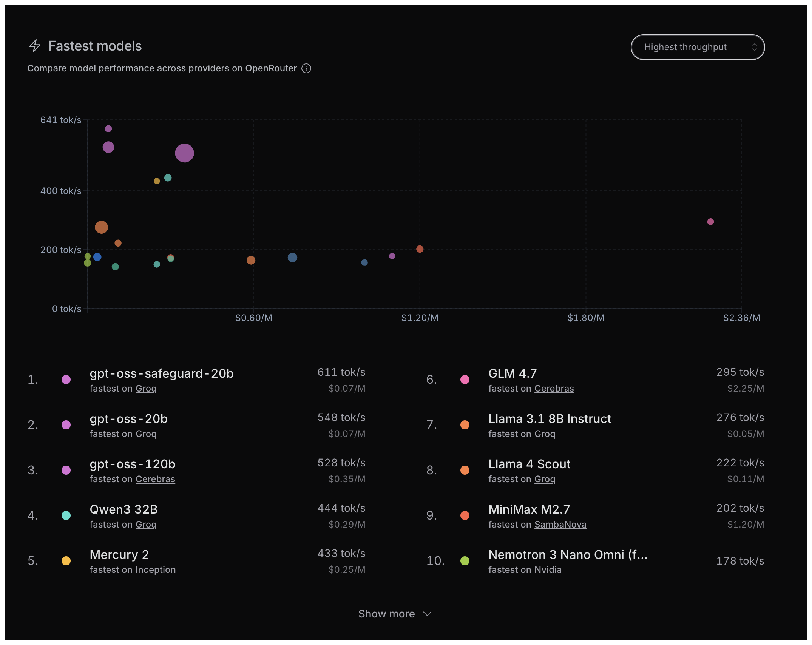812x645 pixels.
Task: Expand the list with Show more
Action: (395, 614)
